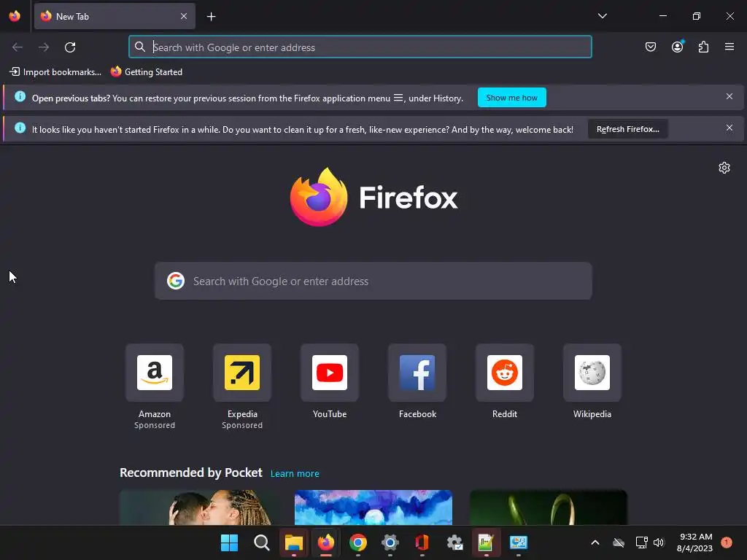
Task: Click the Refresh Firefox button
Action: click(x=628, y=129)
